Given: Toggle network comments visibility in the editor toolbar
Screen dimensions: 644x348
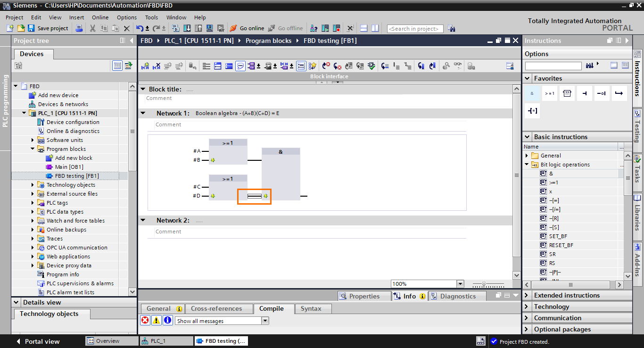Looking at the screenshot, I should 240,66.
